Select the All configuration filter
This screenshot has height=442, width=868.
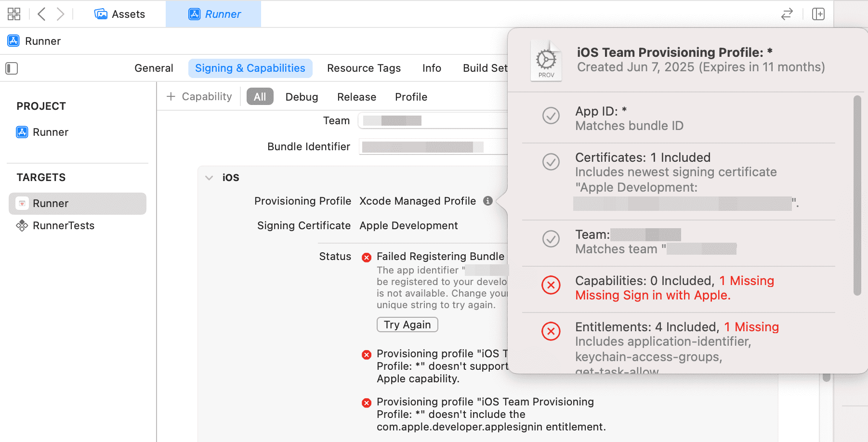pos(260,97)
